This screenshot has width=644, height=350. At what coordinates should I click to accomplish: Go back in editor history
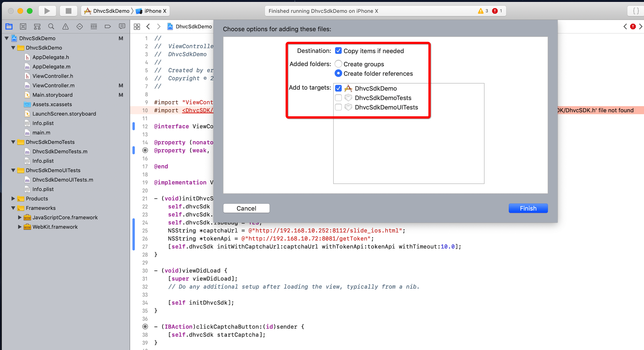point(148,27)
